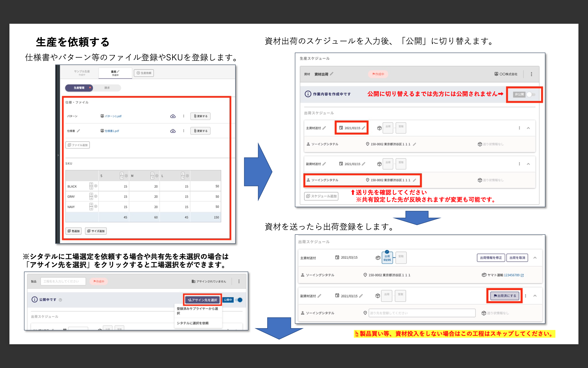
Task: Click 出荷を取消 button
Action: (x=517, y=258)
